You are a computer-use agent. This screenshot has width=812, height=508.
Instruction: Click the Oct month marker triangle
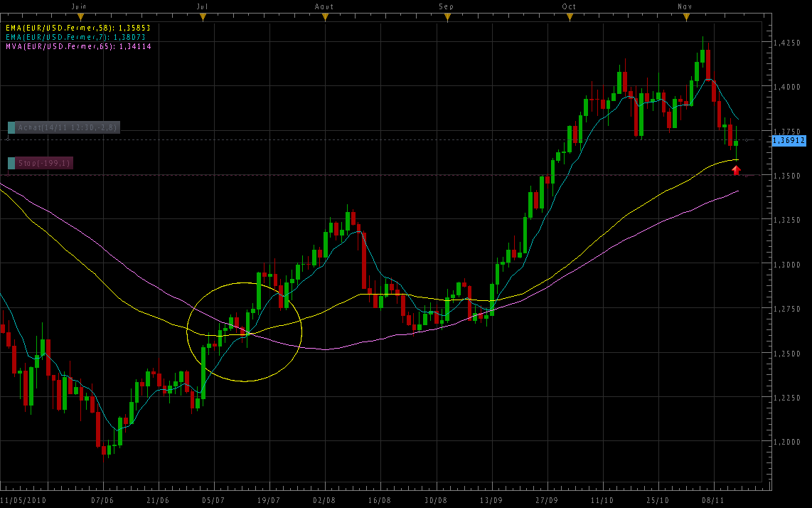click(570, 18)
